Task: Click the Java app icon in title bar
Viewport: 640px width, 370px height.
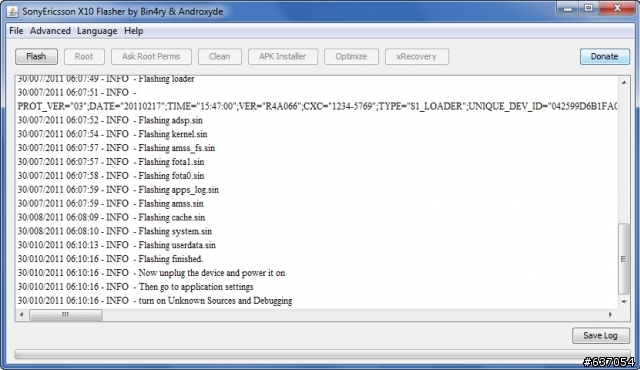Action: click(13, 11)
